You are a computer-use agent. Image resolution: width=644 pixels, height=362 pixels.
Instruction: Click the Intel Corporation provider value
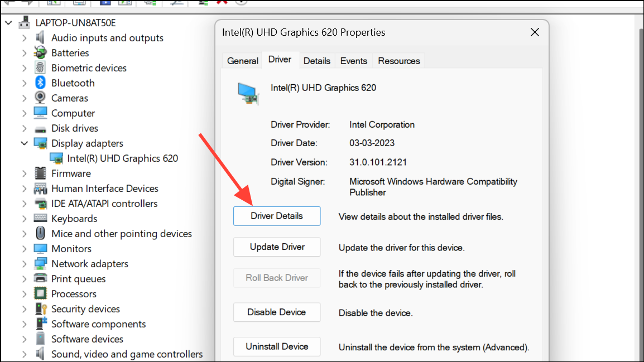[x=382, y=124]
